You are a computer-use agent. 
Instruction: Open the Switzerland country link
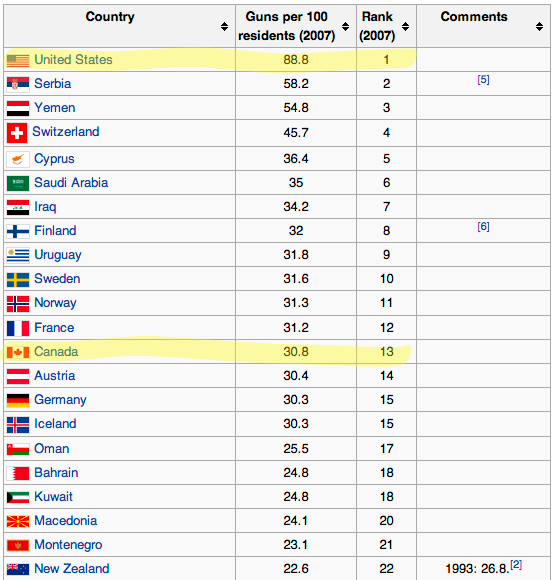click(66, 132)
